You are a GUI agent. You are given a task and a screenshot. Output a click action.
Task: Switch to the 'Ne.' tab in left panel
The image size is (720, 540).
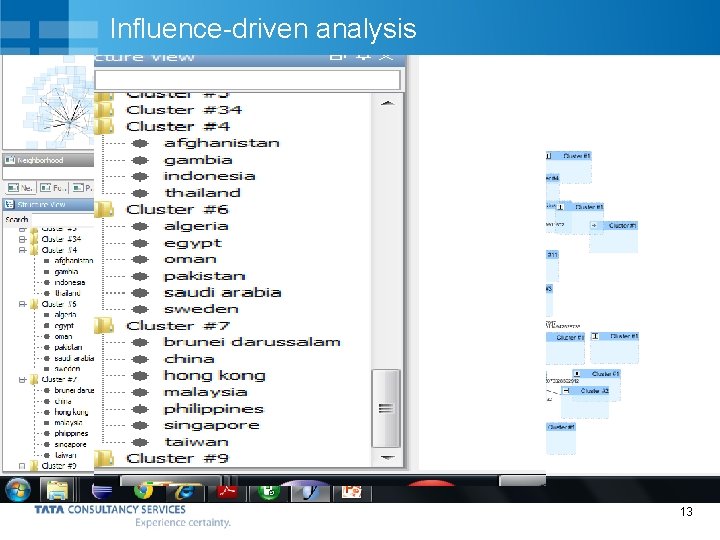[21, 188]
